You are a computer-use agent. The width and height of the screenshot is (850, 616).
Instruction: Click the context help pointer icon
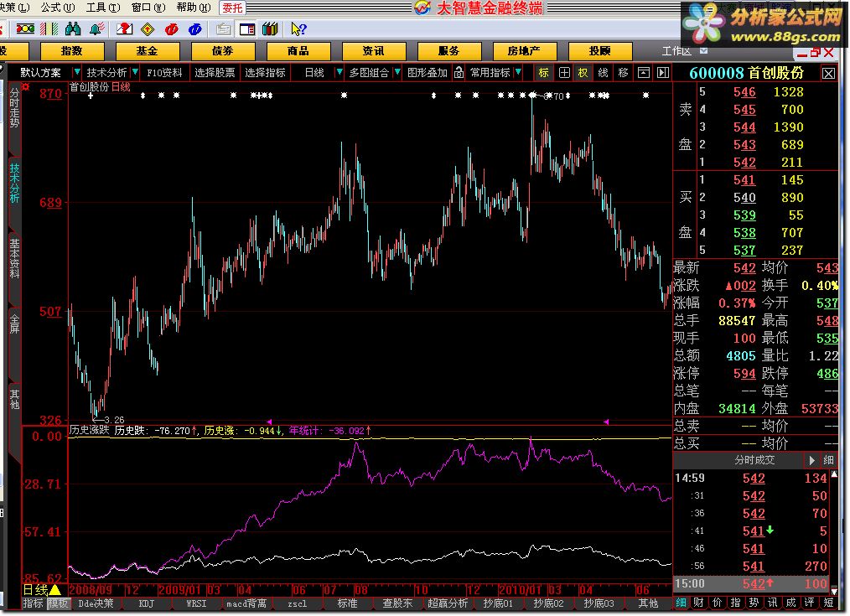pos(298,28)
